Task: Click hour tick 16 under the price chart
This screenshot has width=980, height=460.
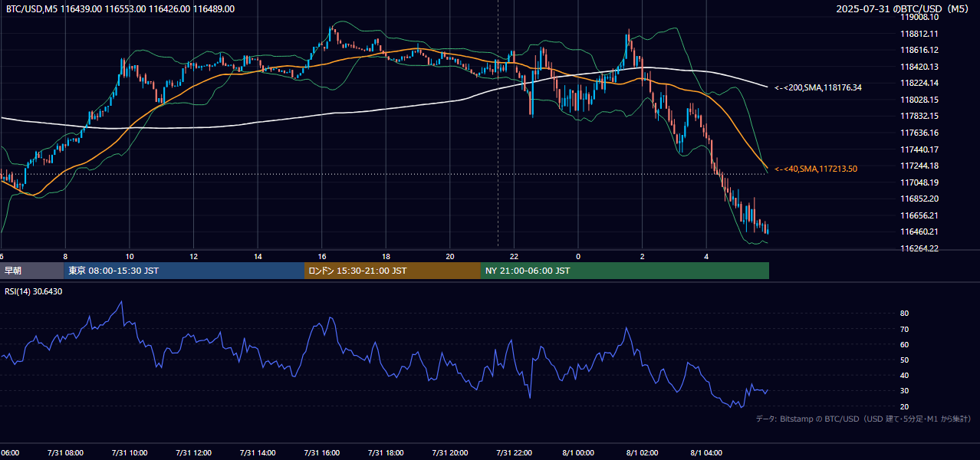Action: pos(322,256)
